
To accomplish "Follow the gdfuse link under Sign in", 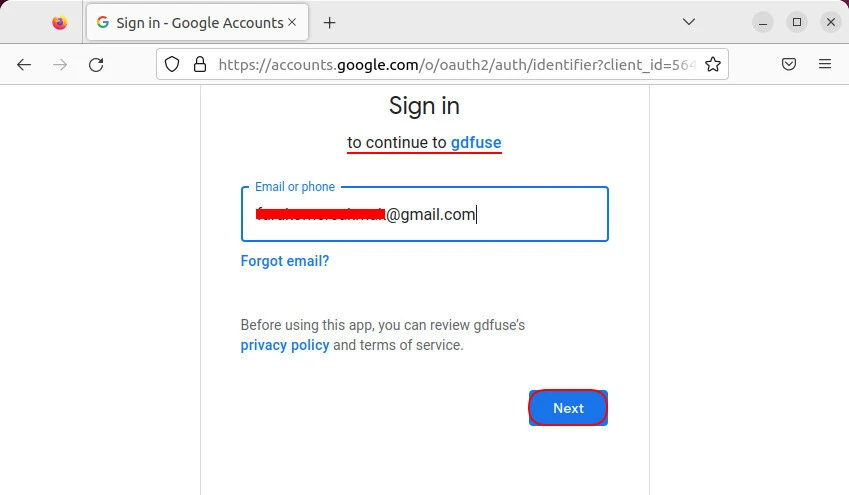I will (x=476, y=142).
